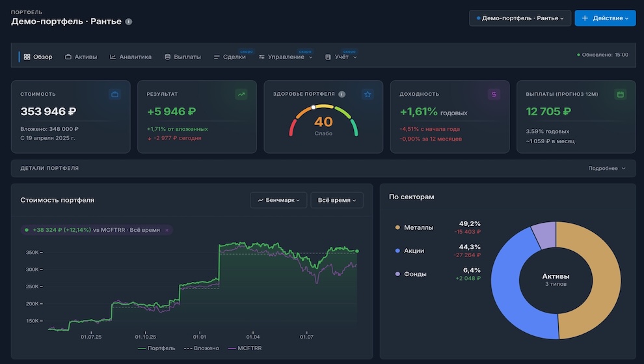Image resolution: width=644 pixels, height=364 pixels.
Task: Click the Активы 3 типов donut center
Action: click(x=556, y=280)
